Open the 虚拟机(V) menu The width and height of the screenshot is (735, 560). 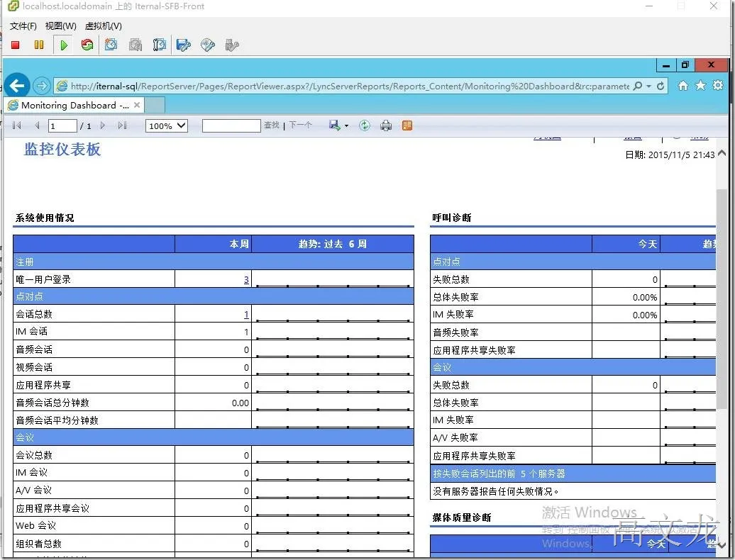click(104, 26)
